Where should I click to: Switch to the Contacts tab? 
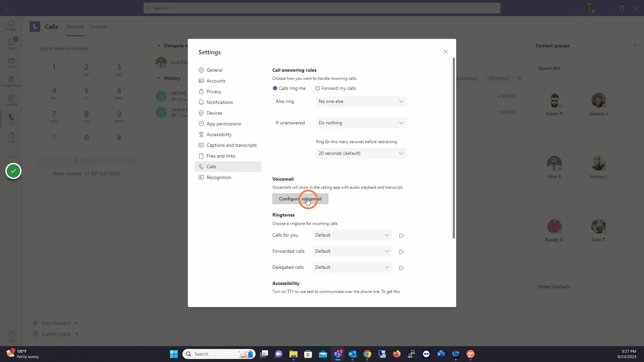98,26
